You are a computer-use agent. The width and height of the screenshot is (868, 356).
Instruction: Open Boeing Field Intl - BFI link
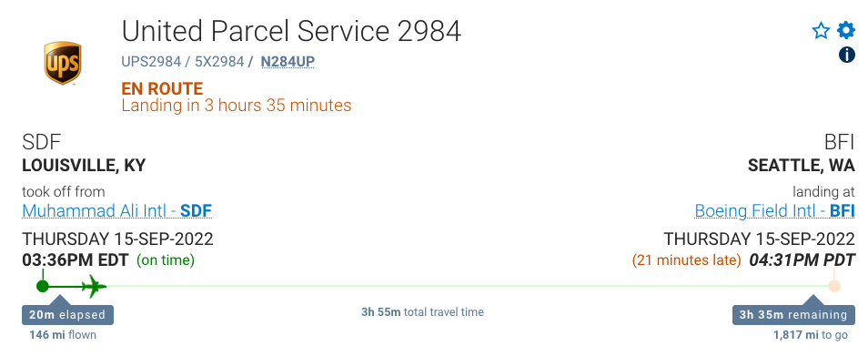coord(774,211)
